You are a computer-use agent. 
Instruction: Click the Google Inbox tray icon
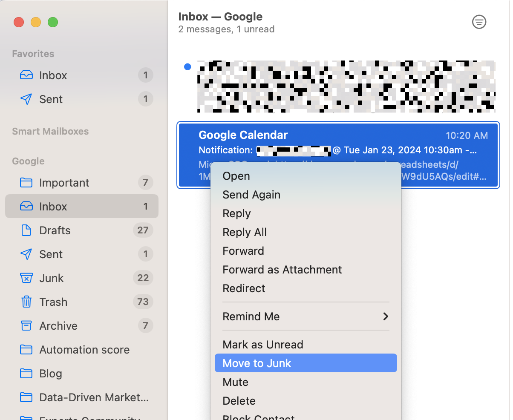26,207
